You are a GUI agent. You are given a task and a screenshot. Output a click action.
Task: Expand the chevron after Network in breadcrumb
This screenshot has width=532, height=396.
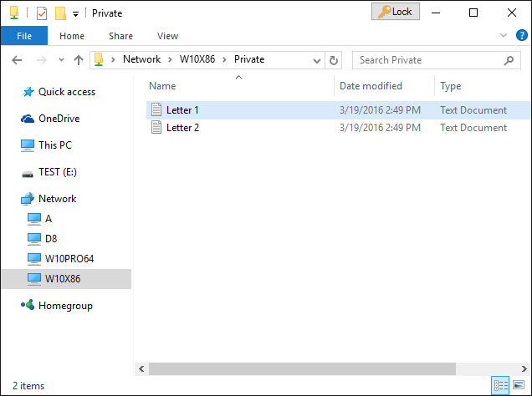(x=170, y=60)
